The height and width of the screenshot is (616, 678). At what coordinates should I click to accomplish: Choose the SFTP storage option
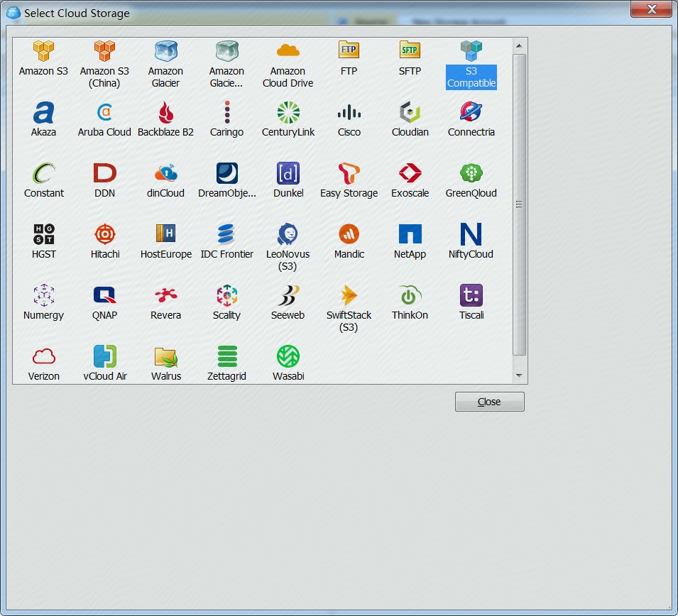click(410, 51)
